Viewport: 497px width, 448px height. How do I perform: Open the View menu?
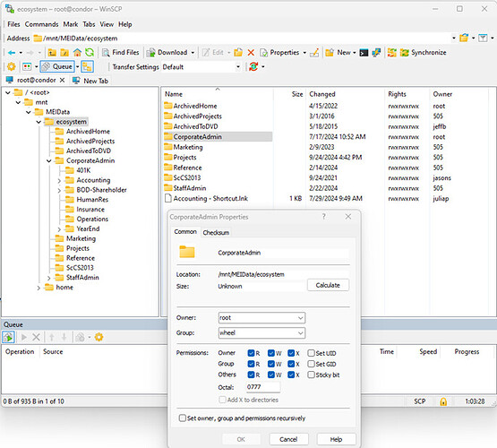click(x=107, y=24)
